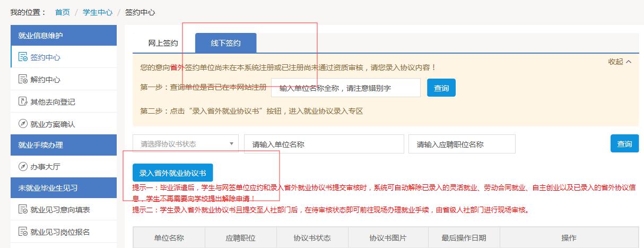644x248 pixels.
Task: Click the 就业见习意向填表 sidebar icon
Action: 23,210
